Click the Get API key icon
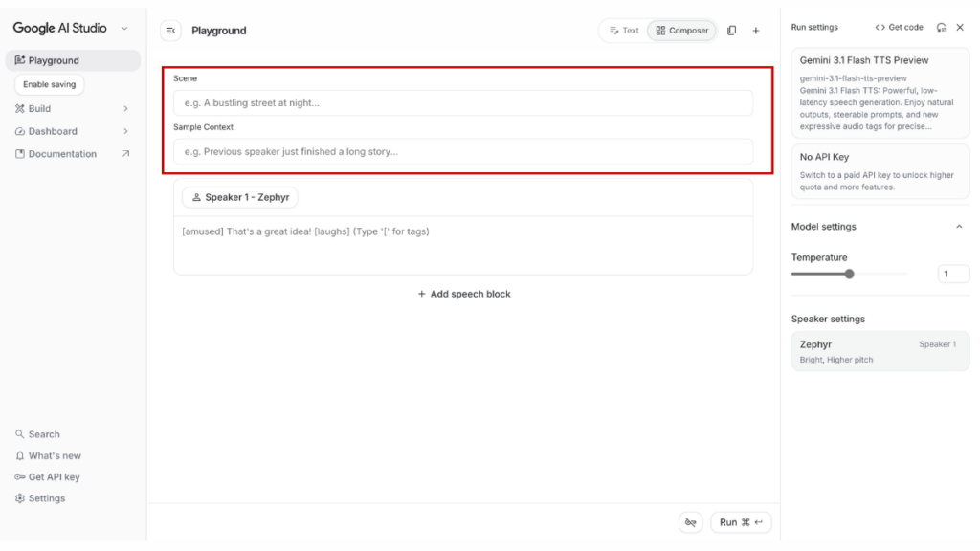This screenshot has height=551, width=980. (x=18, y=476)
